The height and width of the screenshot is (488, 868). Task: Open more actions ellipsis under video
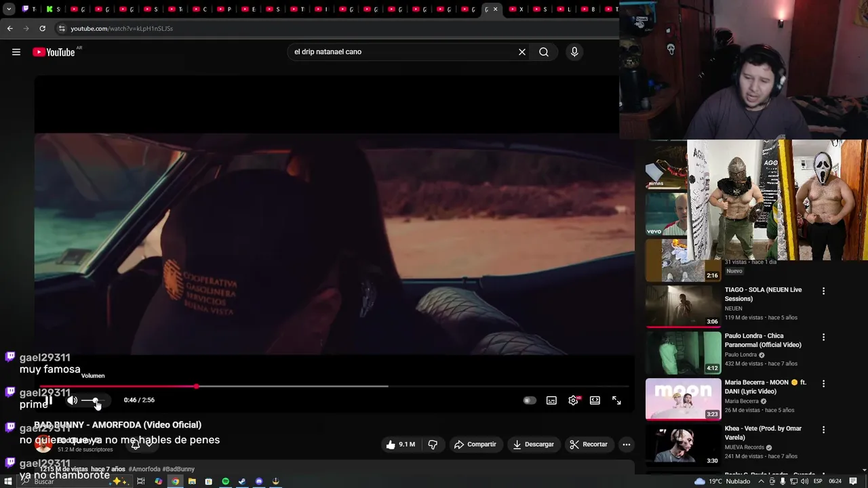[x=627, y=445]
